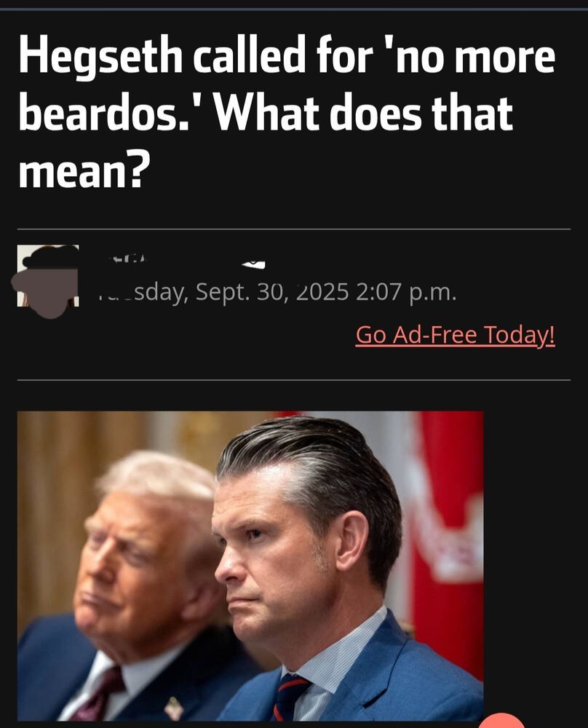Click the divider line below the headline
The image size is (588, 728).
[294, 229]
